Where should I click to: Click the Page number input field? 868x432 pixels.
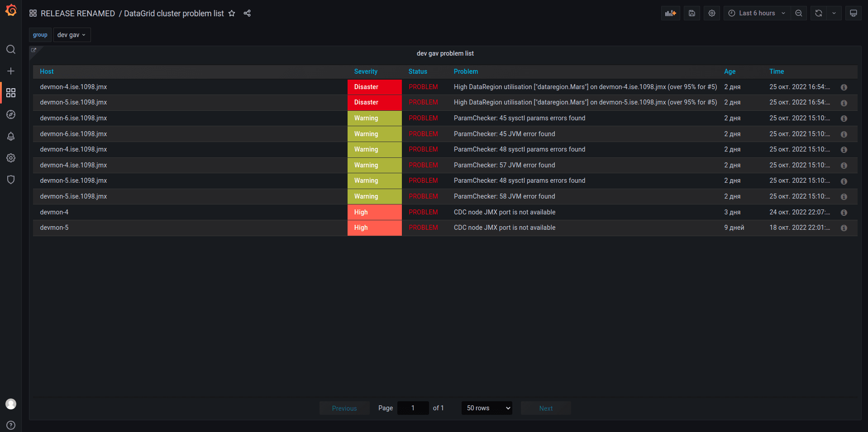(412, 408)
